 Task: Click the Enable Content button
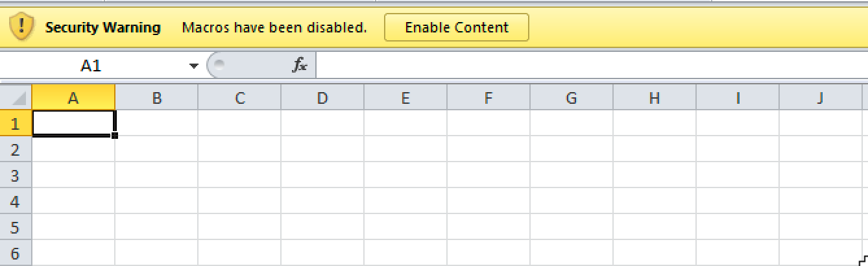pos(456,28)
